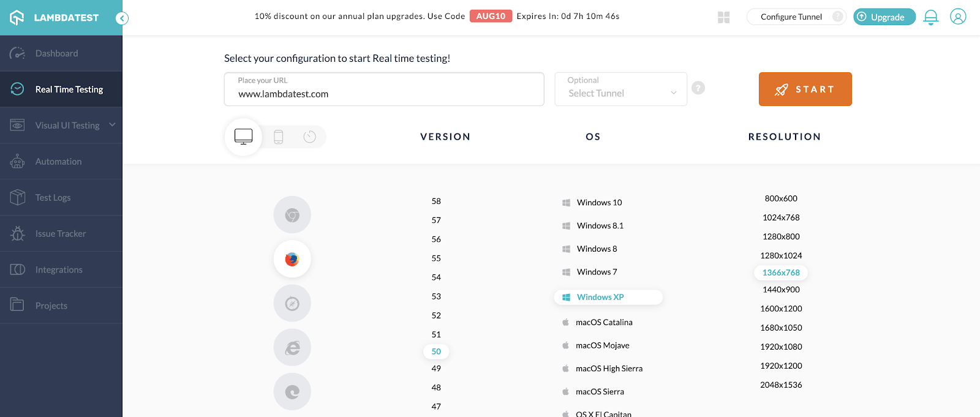Screen dimensions: 980x417
Task: Open Integrations page
Action: click(x=61, y=270)
